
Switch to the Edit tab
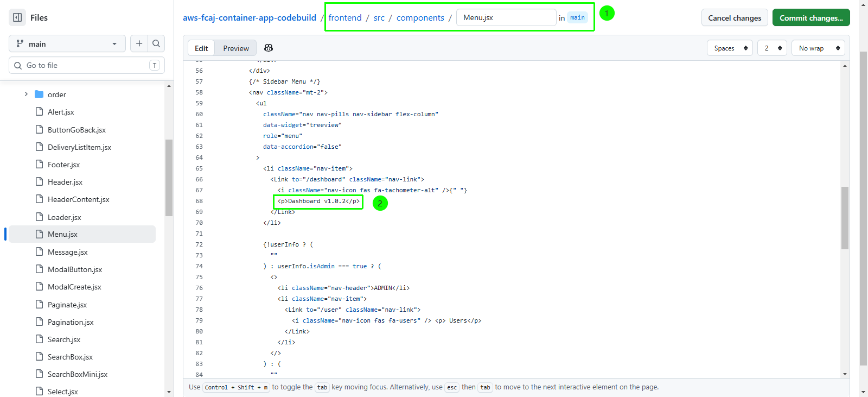[x=201, y=48]
